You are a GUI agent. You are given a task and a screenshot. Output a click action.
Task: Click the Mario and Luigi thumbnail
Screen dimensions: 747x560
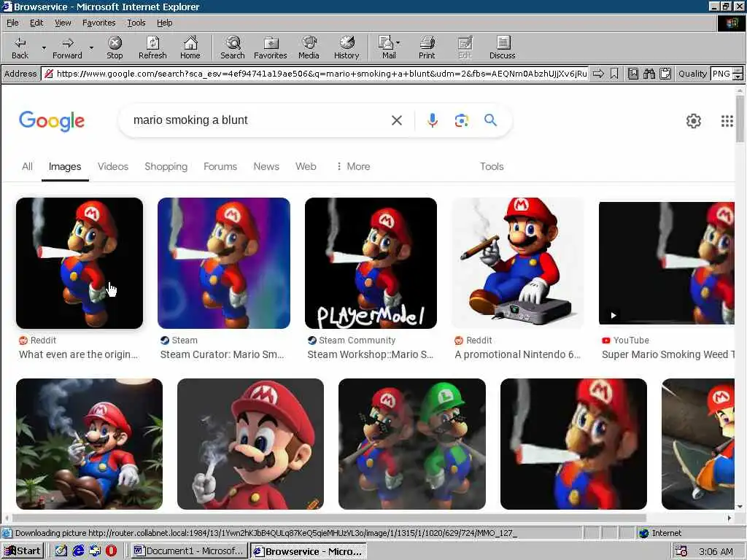click(412, 444)
